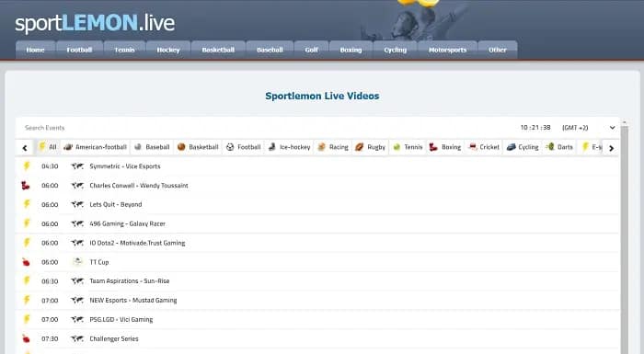This screenshot has width=644, height=354.
Task: Click tennis icon in Challenger Series row
Action: click(x=26, y=338)
